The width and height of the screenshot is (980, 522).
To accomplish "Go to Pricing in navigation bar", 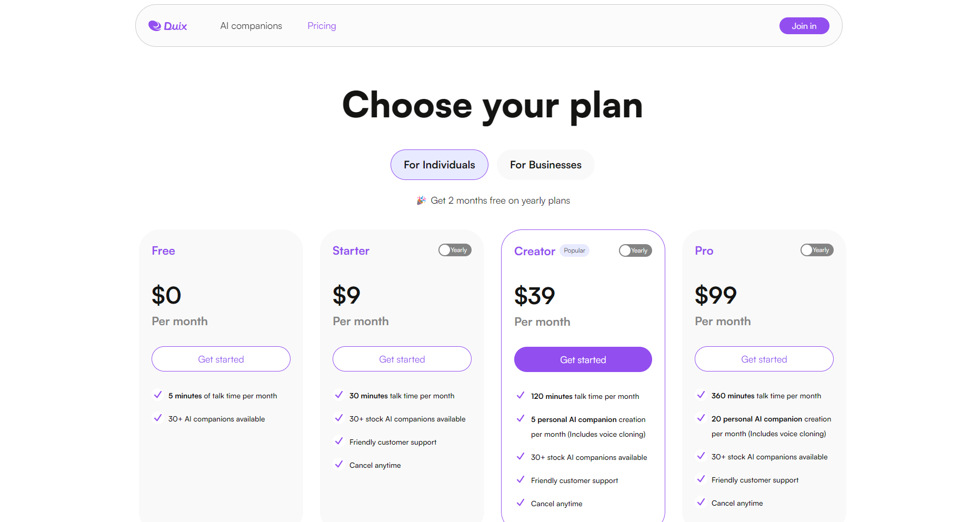I will (322, 26).
